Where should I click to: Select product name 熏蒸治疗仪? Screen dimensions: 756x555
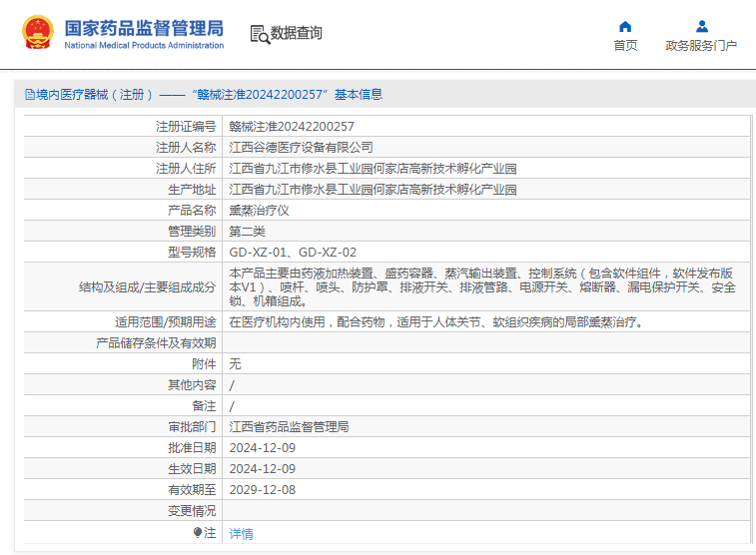(x=259, y=210)
